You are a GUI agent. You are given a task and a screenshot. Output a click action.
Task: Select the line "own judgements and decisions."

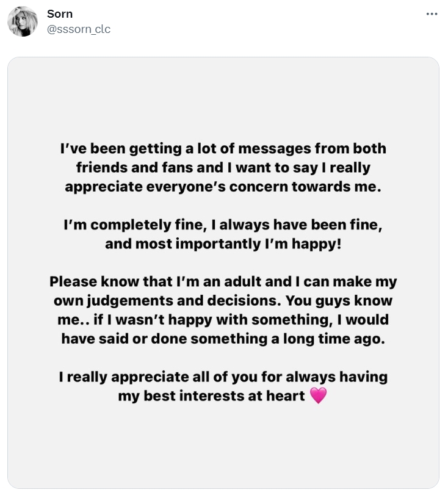click(223, 301)
